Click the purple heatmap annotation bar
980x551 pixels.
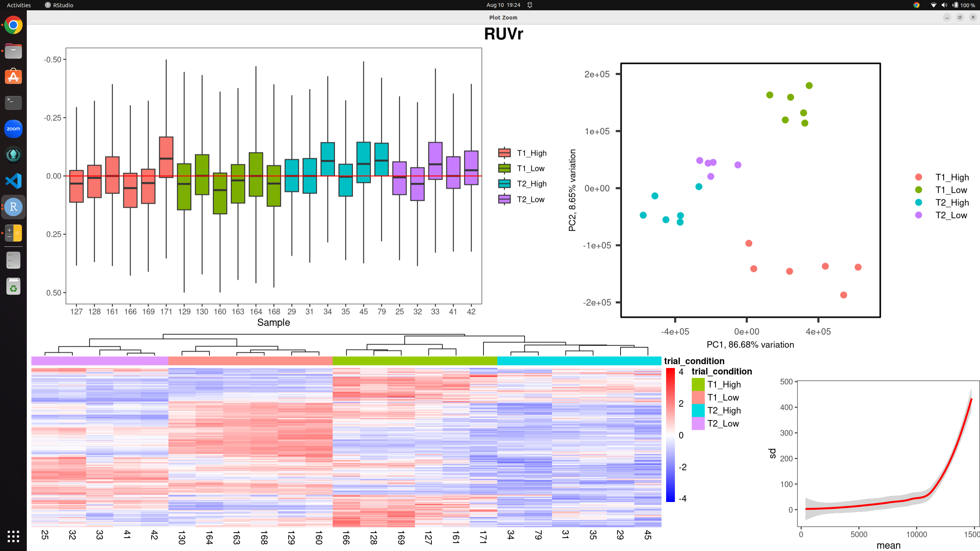coord(100,361)
